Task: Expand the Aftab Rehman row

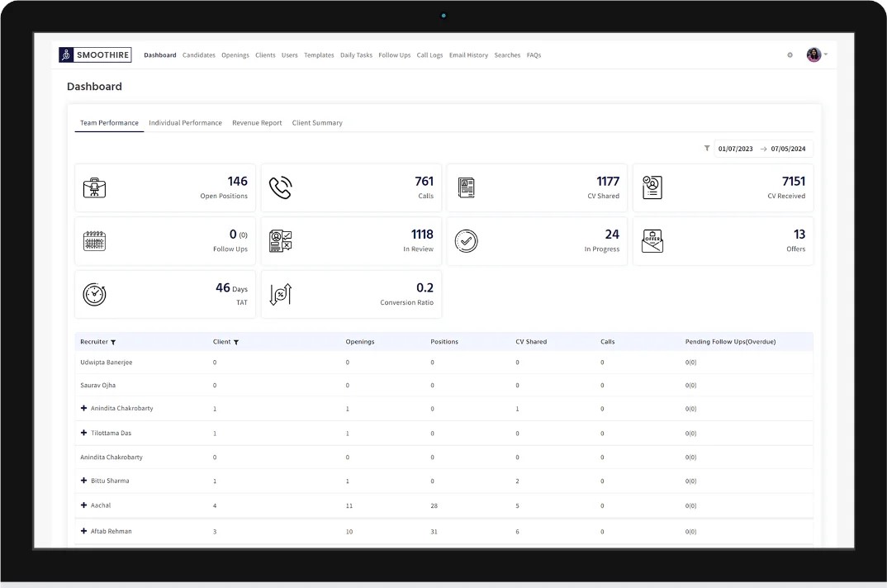Action: [x=83, y=531]
